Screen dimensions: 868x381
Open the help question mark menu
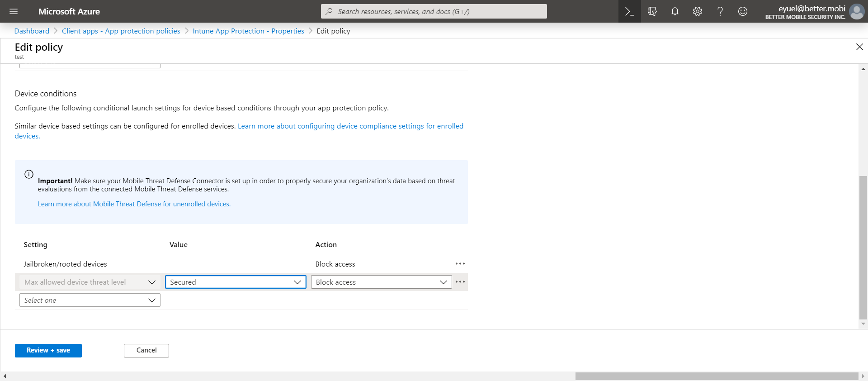720,11
